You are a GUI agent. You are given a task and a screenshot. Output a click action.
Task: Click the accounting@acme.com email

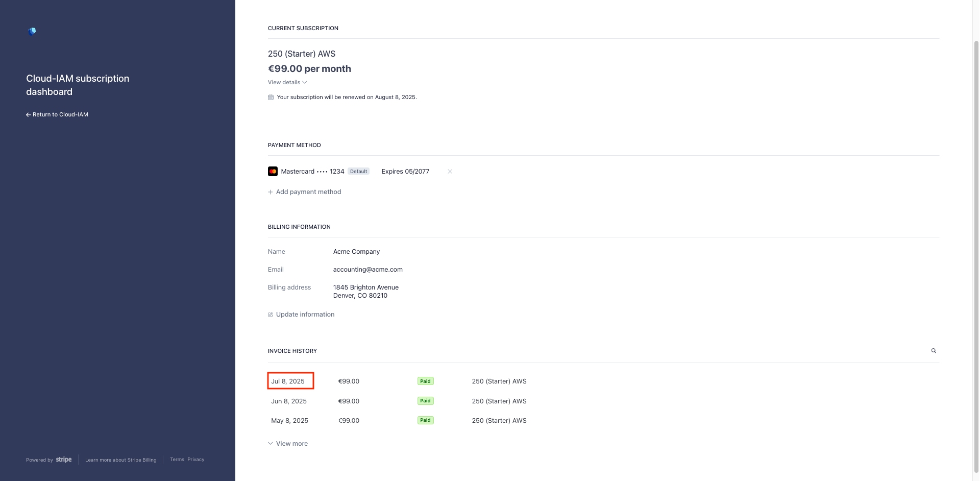pyautogui.click(x=367, y=270)
